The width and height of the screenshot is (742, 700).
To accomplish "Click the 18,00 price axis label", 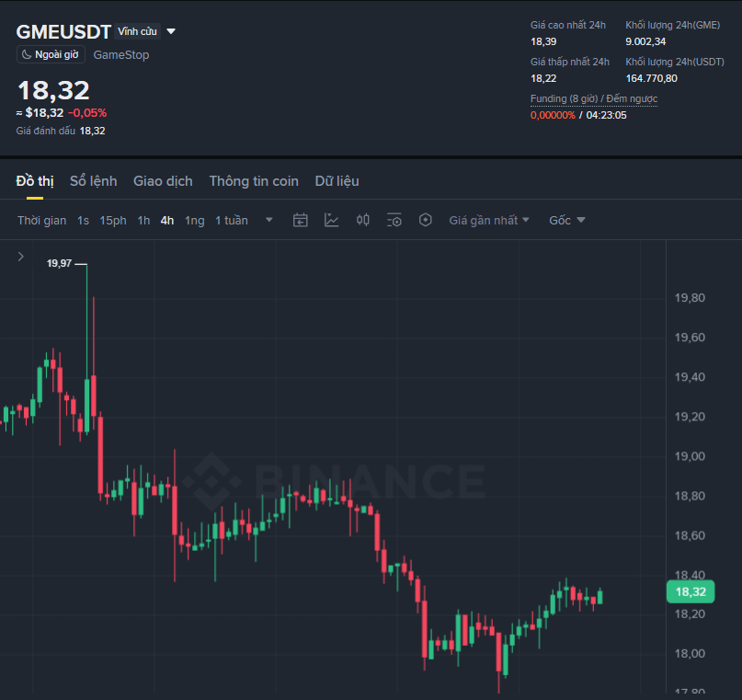I will tap(690, 654).
